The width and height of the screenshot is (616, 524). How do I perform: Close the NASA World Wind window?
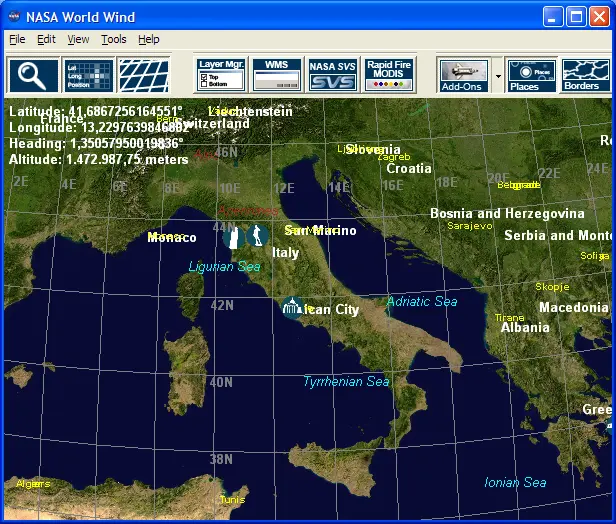point(600,16)
